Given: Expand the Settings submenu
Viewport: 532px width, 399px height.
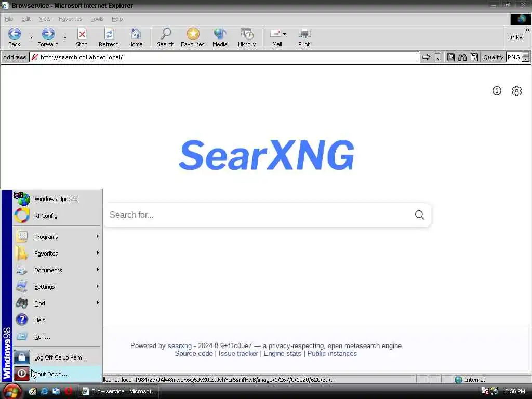Looking at the screenshot, I should (x=57, y=287).
